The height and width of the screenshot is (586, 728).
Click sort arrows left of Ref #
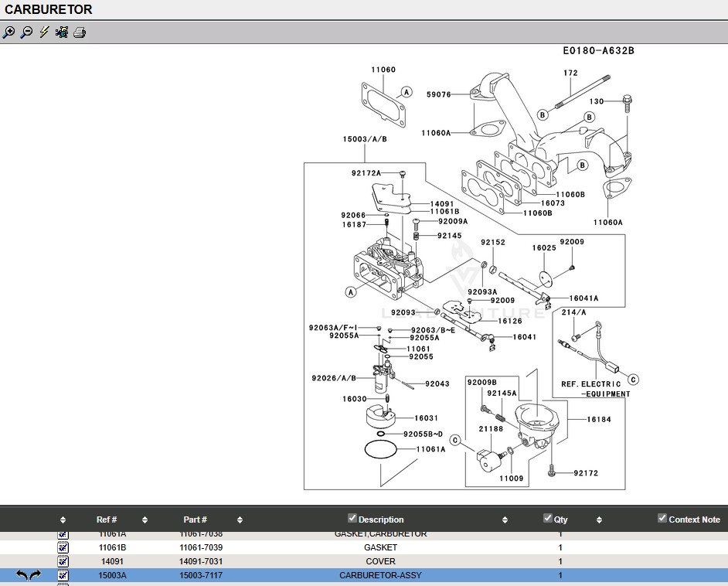tap(63, 520)
